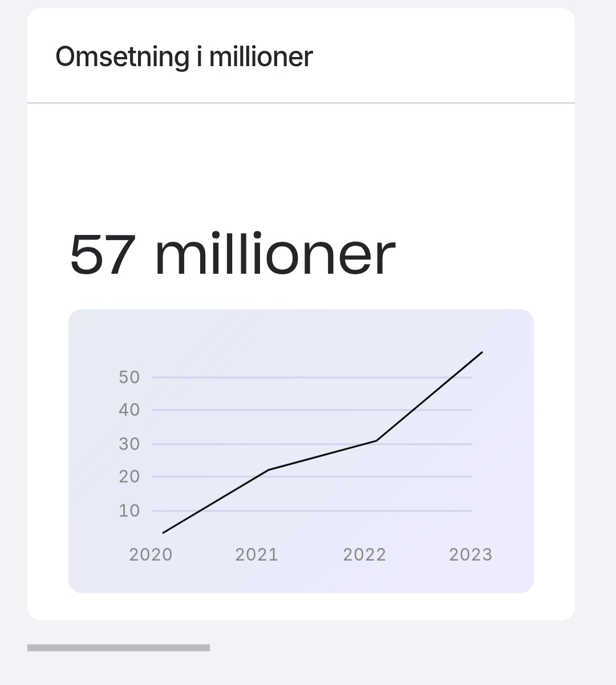Select the 2022 x-axis label

coord(364,554)
